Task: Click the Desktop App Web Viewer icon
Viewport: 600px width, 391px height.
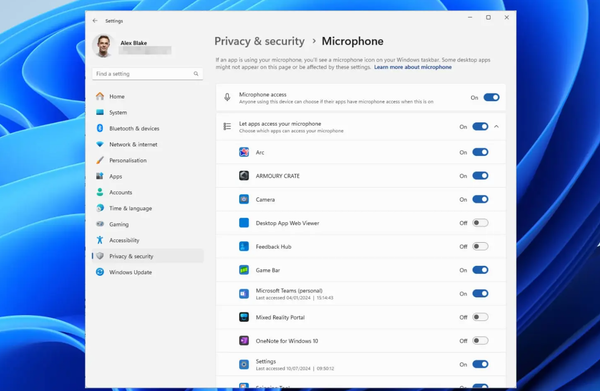Action: [244, 223]
